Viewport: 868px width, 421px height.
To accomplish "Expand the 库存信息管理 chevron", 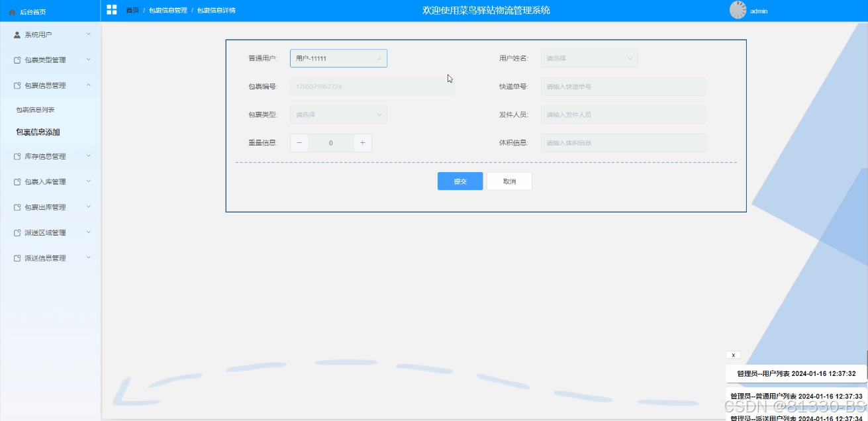I will click(89, 156).
